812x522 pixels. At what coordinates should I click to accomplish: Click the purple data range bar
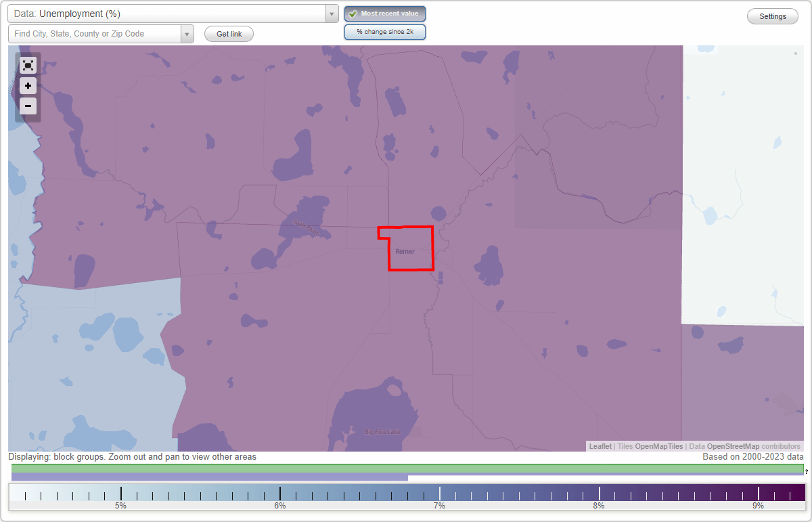210,477
